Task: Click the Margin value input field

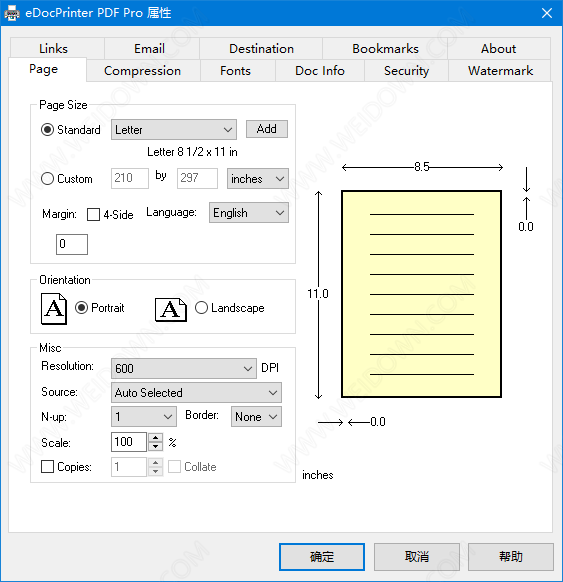Action: pyautogui.click(x=72, y=244)
